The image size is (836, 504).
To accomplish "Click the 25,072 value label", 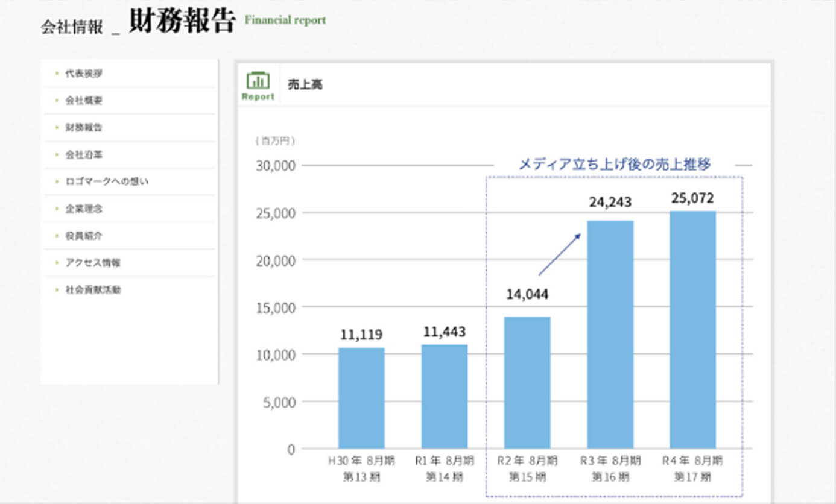I will (x=693, y=197).
